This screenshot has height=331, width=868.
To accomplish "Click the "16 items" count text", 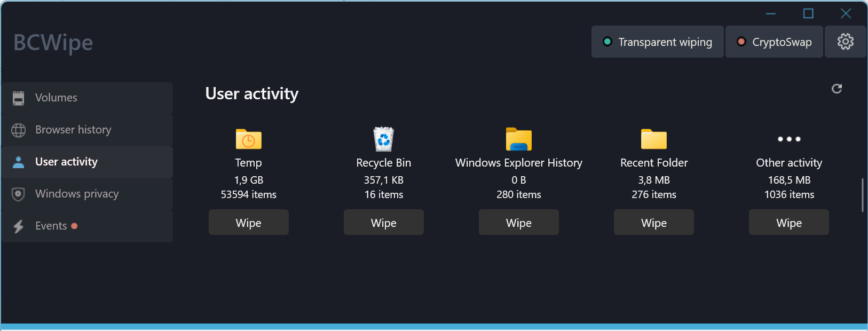I will [384, 194].
